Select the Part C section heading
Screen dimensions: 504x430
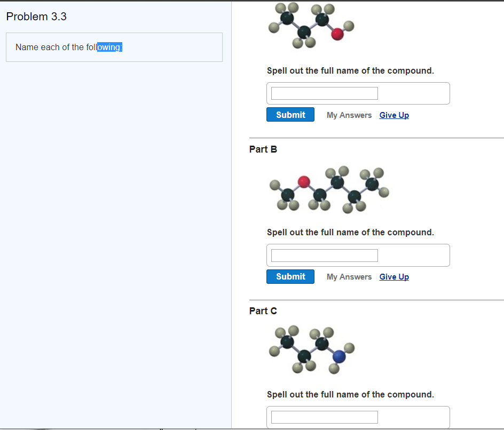tap(263, 310)
